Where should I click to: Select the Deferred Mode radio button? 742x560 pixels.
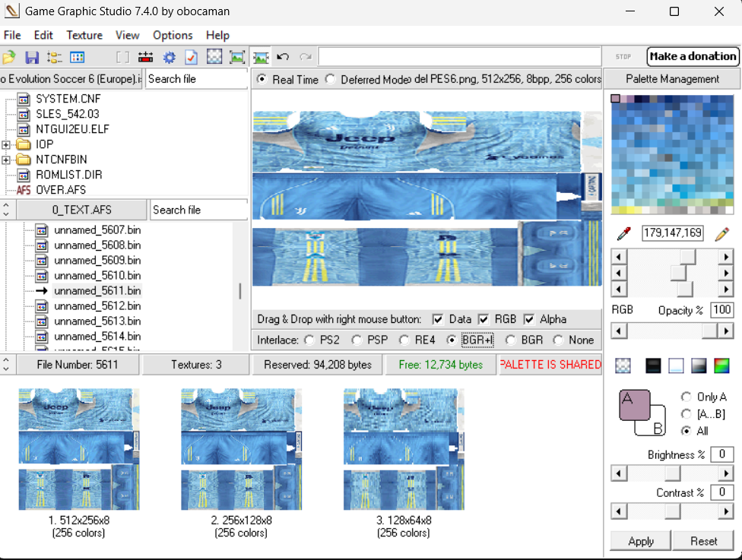pyautogui.click(x=330, y=79)
